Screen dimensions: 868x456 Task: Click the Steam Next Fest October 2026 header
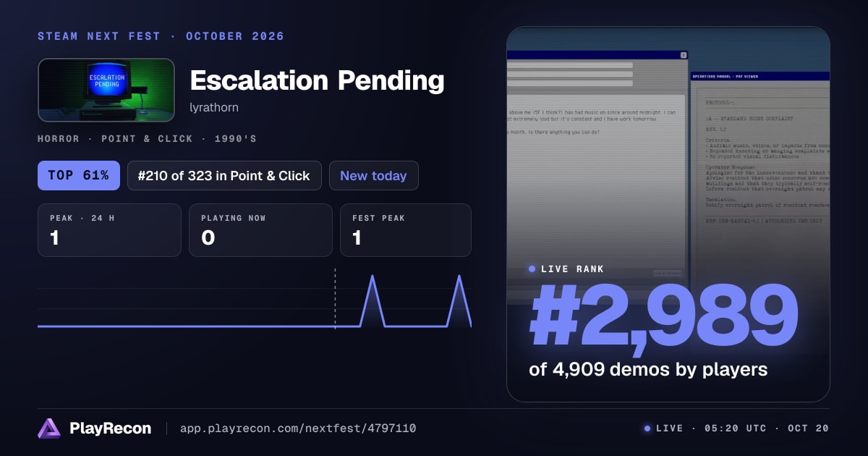click(x=161, y=36)
